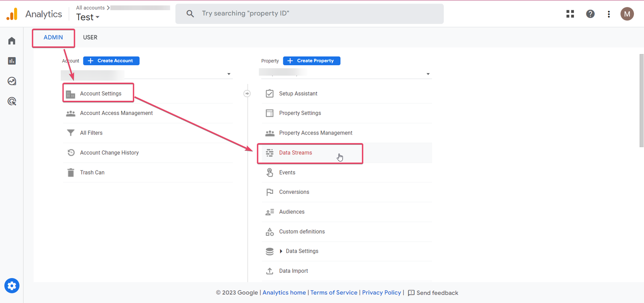Open the Privacy Policy link
This screenshot has height=303, width=644.
click(x=381, y=293)
